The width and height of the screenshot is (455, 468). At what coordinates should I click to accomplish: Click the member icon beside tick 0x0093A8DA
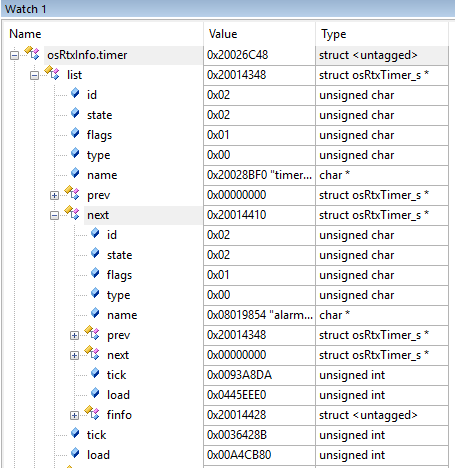pos(95,373)
